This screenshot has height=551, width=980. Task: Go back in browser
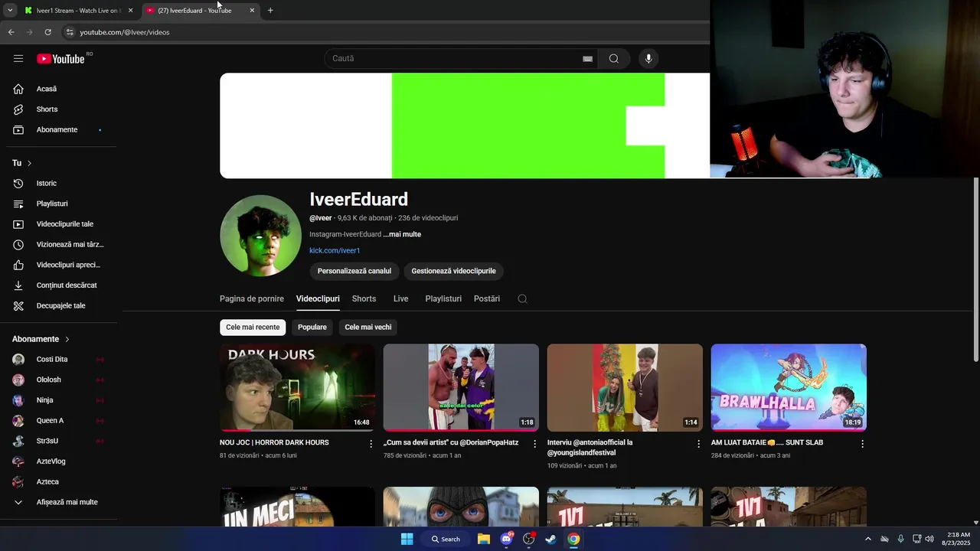tap(11, 32)
